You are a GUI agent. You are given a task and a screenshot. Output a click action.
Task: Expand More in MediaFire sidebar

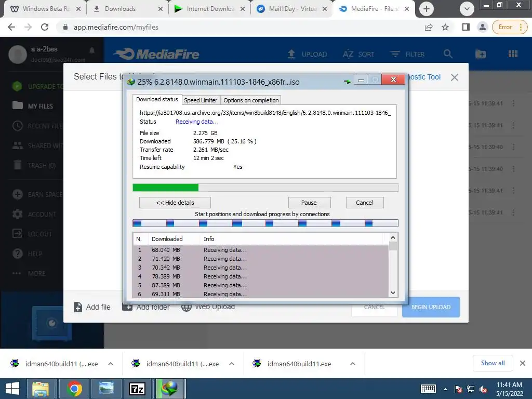(29, 273)
